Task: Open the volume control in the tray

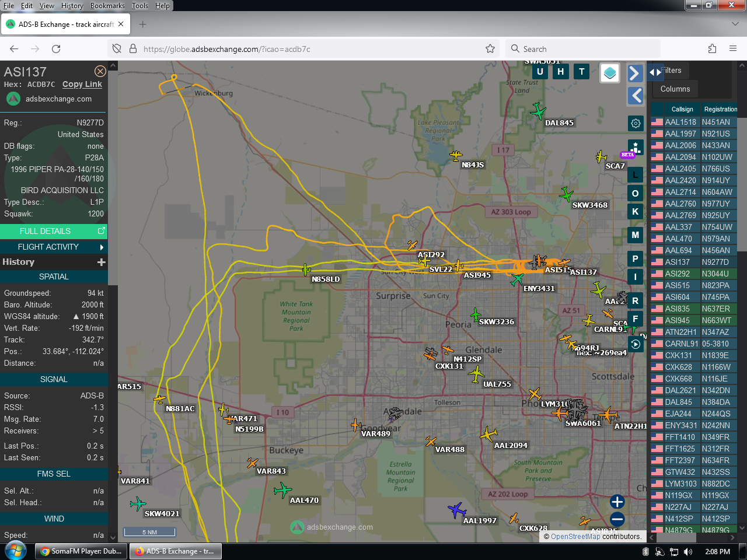Action: tap(688, 552)
